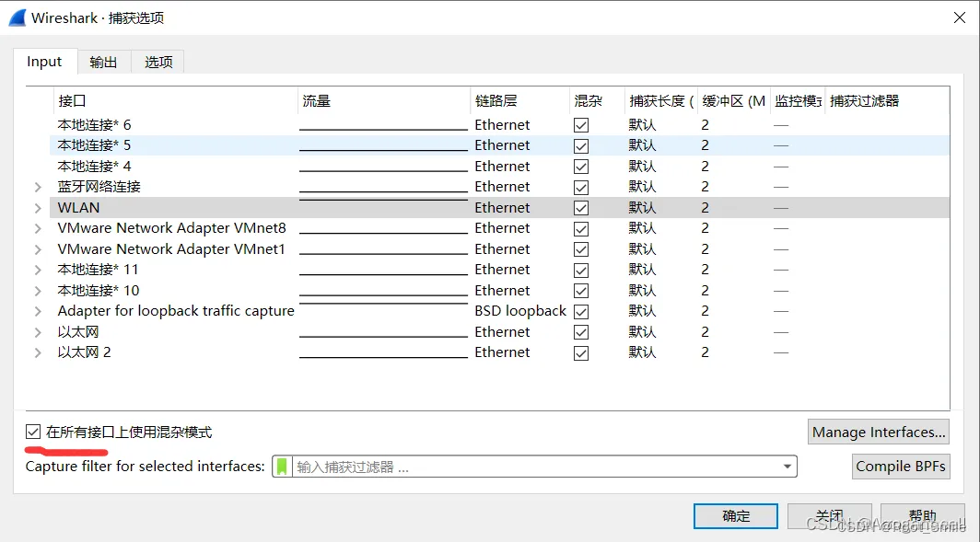Expand the WLAN interface row
Viewport: 980px width, 542px height.
coord(38,208)
